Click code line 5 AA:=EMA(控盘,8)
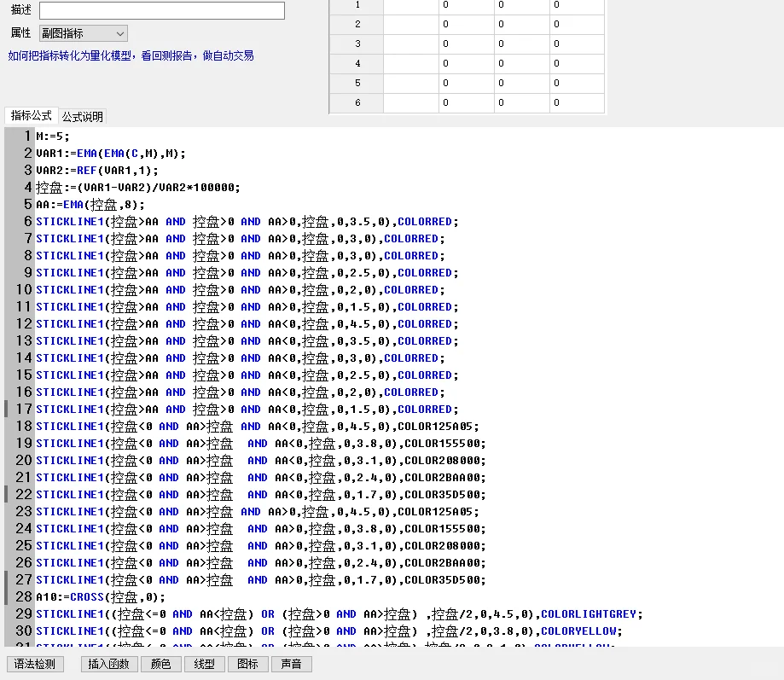Viewport: 784px width, 680px height. (x=90, y=205)
